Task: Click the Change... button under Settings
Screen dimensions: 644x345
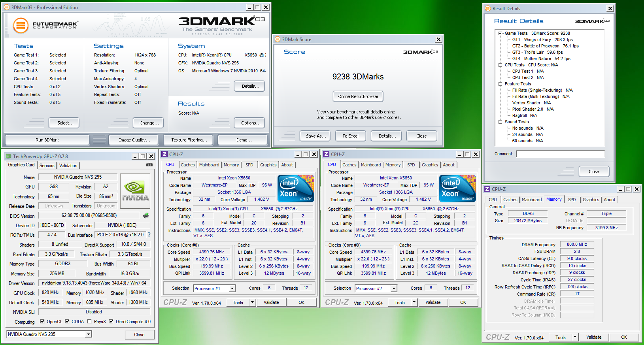Action: 148,123
